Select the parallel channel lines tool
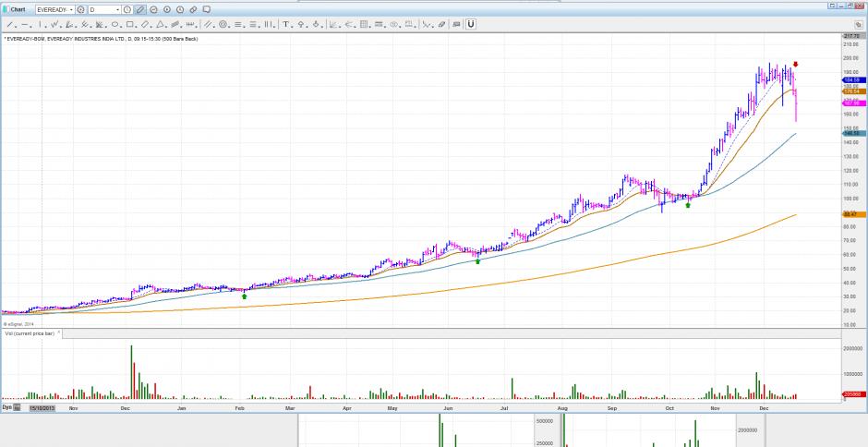The width and height of the screenshot is (868, 447). click(x=207, y=24)
